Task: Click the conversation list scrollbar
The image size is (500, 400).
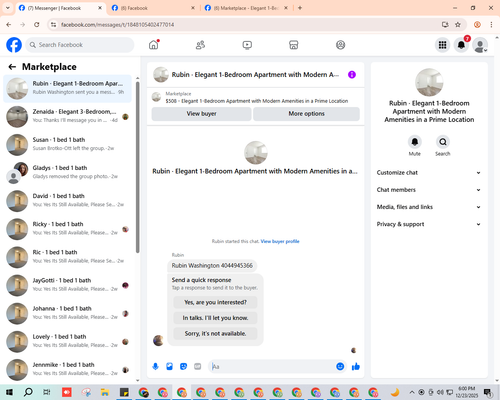Action: [138, 167]
